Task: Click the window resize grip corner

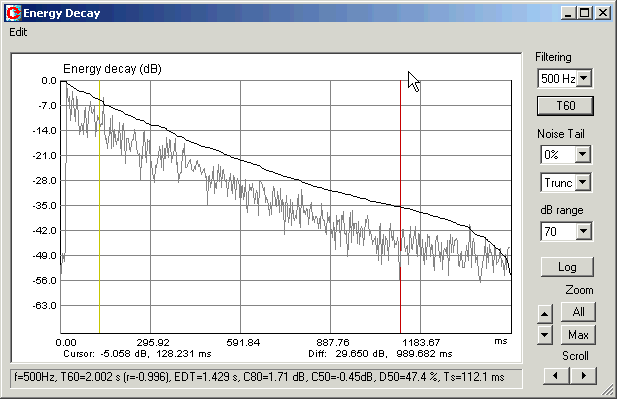Action: point(608,390)
